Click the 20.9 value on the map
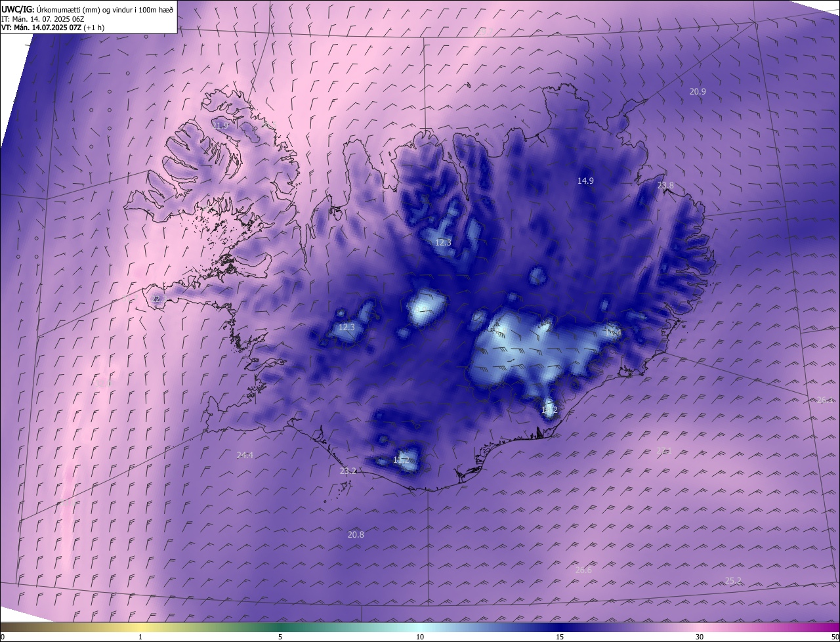This screenshot has height=642, width=840. click(698, 92)
